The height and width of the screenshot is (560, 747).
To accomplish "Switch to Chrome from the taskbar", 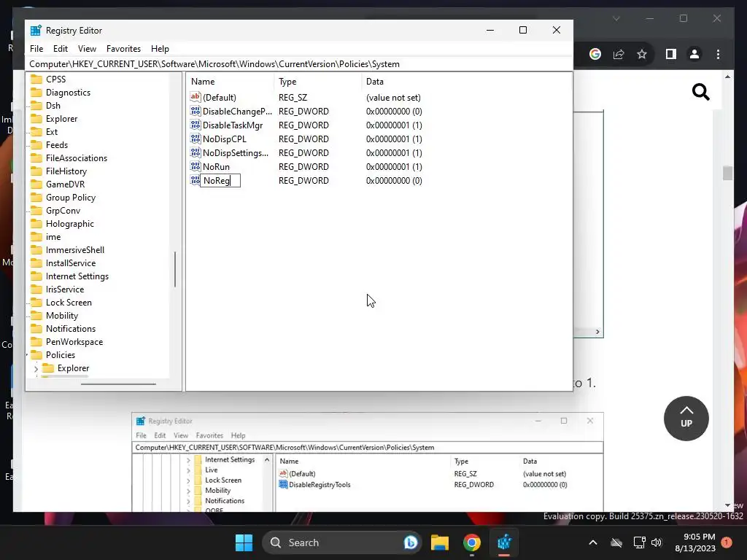I will (472, 542).
